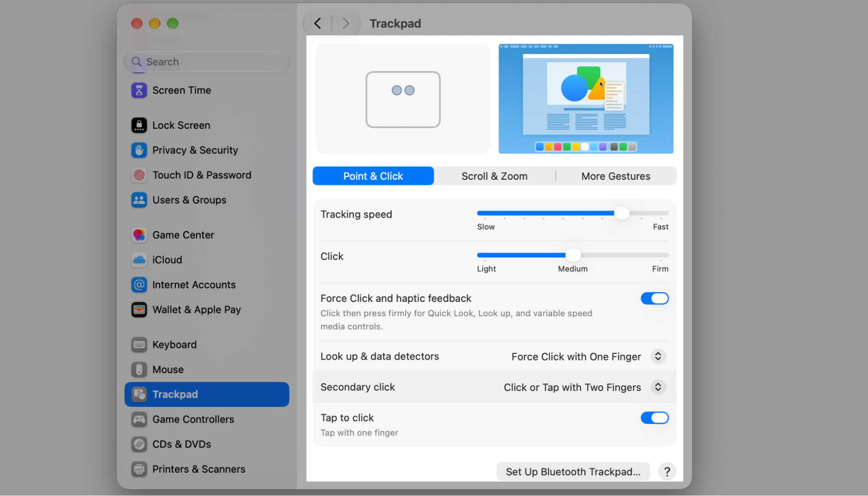The width and height of the screenshot is (868, 496).
Task: Click the Printers & Scanners label
Action: pos(199,470)
